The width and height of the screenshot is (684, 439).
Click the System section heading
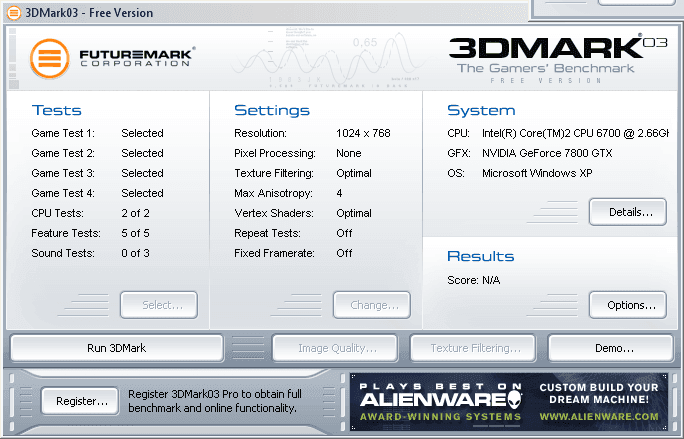pos(481,110)
